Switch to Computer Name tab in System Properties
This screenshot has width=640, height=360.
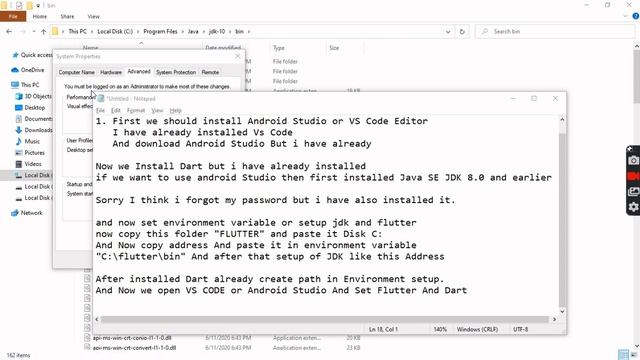[76, 72]
